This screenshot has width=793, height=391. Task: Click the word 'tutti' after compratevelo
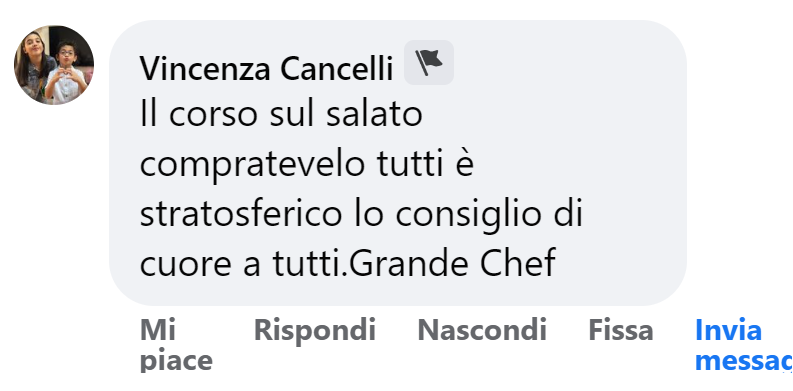410,165
